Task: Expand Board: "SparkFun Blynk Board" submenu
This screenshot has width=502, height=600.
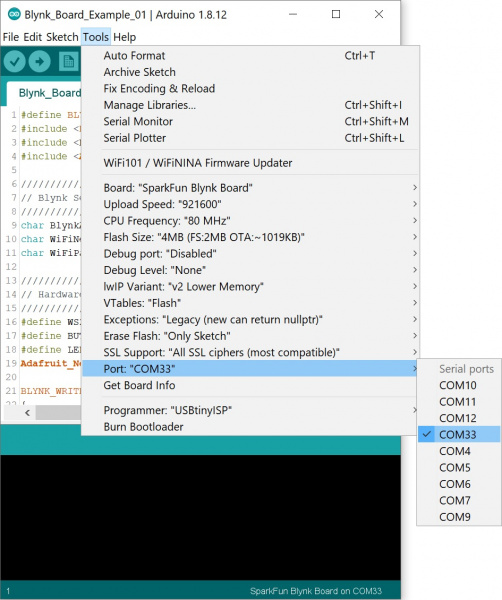Action: tap(251, 188)
